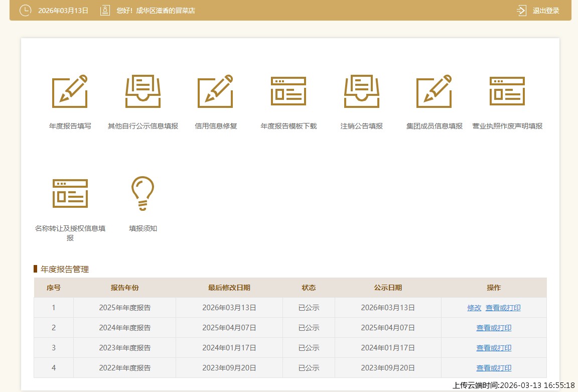Open the 信用信息修复 icon
Viewport: 578px width, 392px height.
[215, 91]
